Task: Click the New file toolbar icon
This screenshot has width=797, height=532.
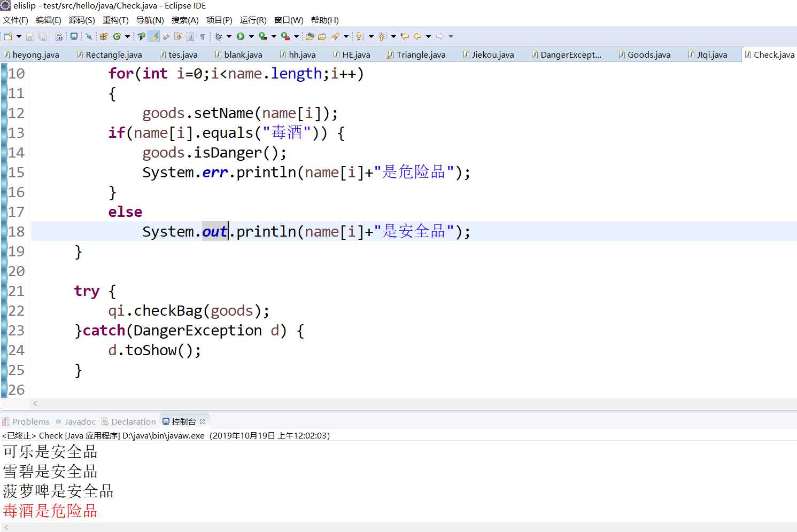Action: point(8,36)
